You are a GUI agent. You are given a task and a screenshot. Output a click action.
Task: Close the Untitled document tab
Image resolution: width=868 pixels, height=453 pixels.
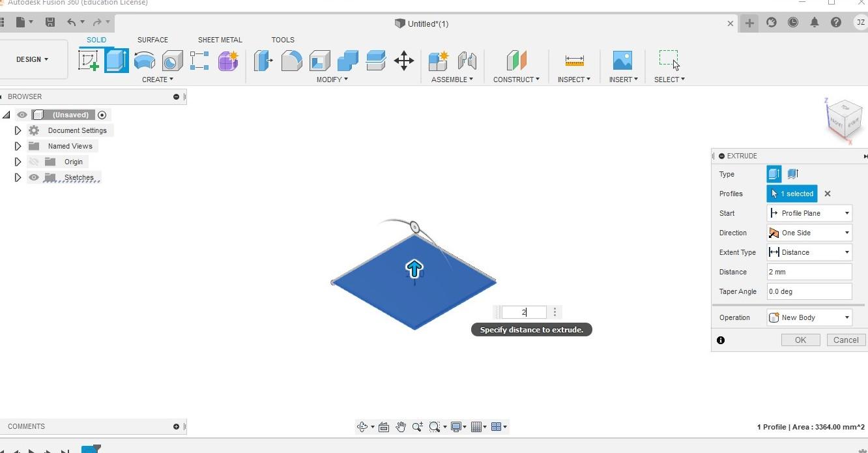click(x=730, y=23)
